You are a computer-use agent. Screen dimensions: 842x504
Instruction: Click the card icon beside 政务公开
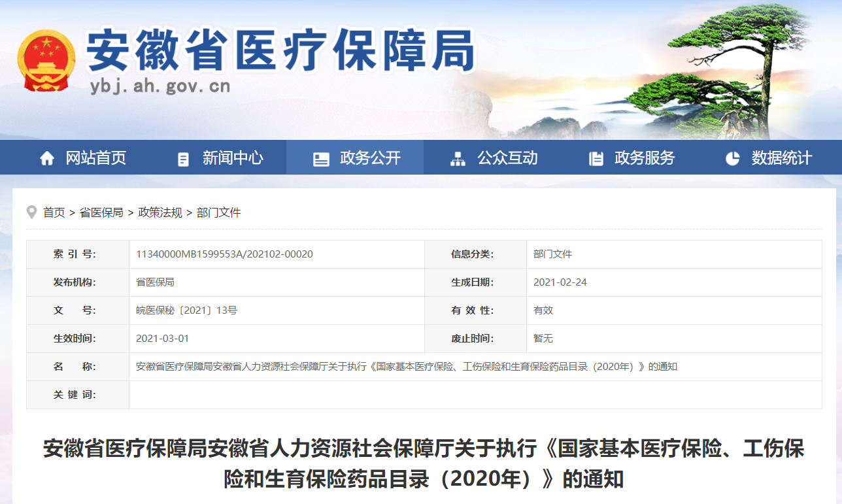click(x=321, y=159)
